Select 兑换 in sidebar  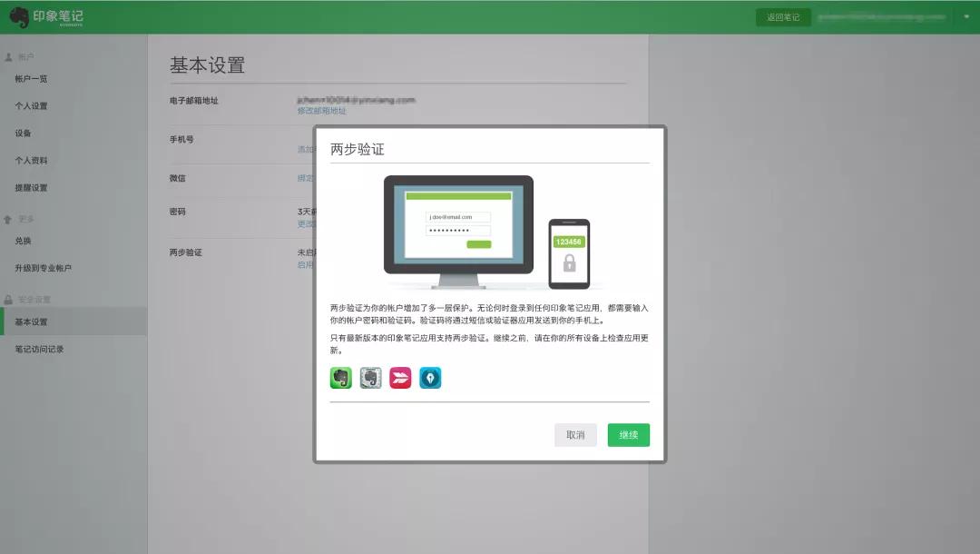coord(23,241)
